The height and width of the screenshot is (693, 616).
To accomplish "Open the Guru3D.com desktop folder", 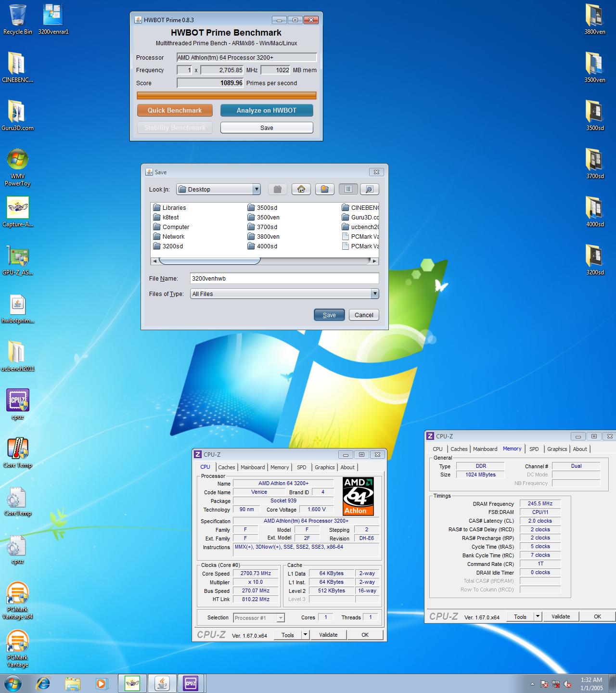I will coord(17,115).
